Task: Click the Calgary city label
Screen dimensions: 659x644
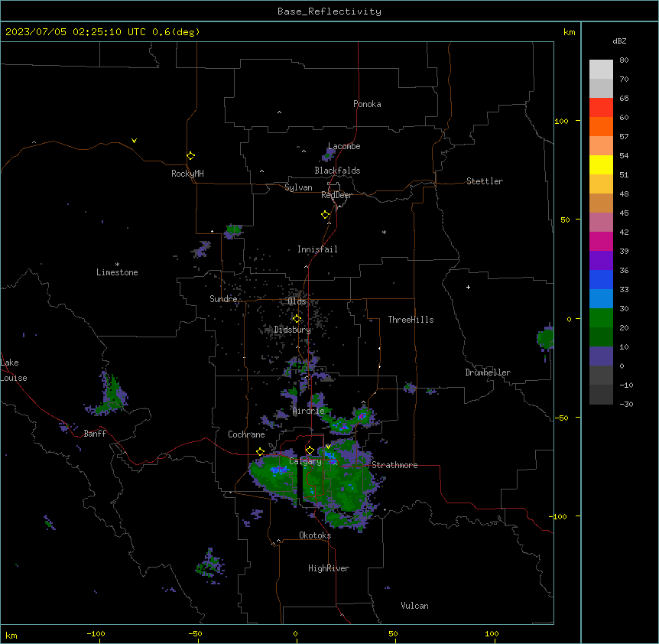Action: click(x=306, y=461)
